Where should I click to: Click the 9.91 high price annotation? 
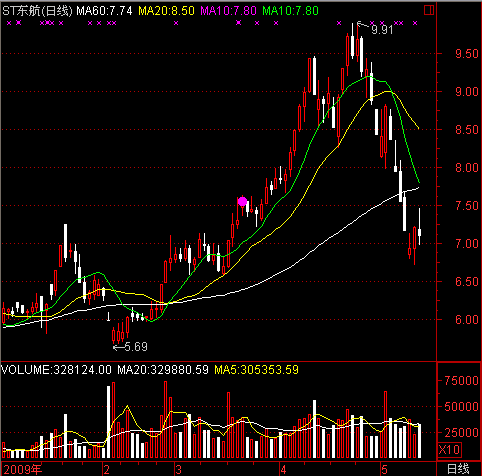point(382,30)
